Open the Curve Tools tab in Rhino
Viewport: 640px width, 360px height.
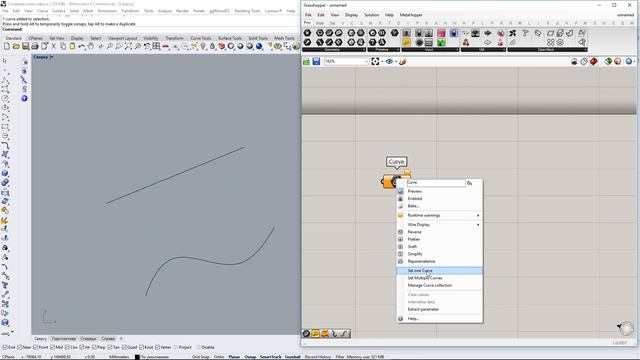click(200, 38)
